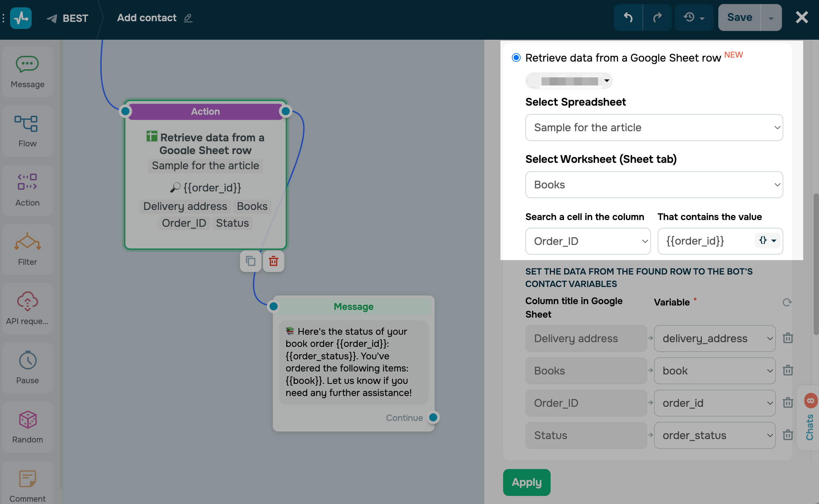Click the undo arrow in top toolbar

(628, 17)
